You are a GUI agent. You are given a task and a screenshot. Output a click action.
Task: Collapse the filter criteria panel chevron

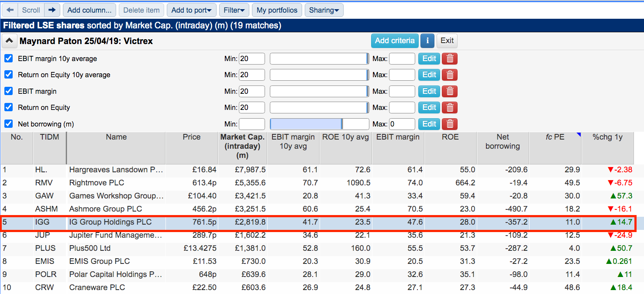click(9, 41)
